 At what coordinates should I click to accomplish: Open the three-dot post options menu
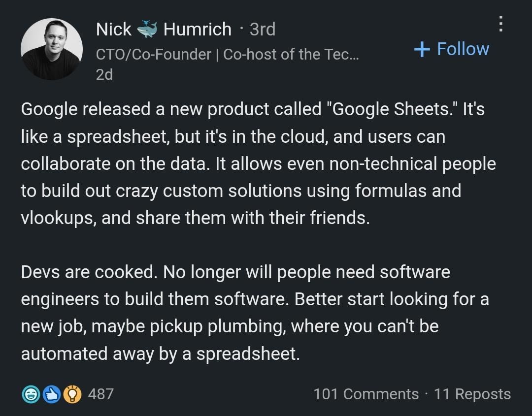point(500,24)
